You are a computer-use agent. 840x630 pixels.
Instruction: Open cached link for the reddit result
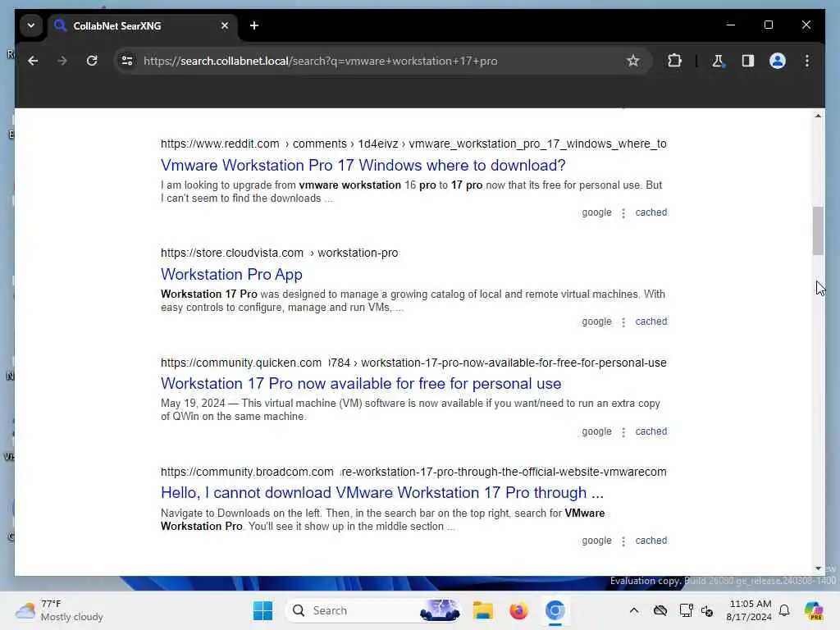click(651, 212)
